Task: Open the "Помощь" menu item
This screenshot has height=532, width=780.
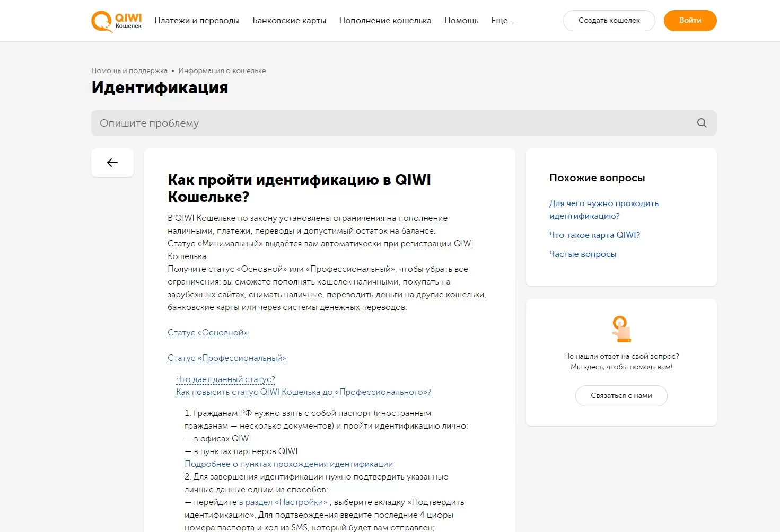Action: coord(461,20)
